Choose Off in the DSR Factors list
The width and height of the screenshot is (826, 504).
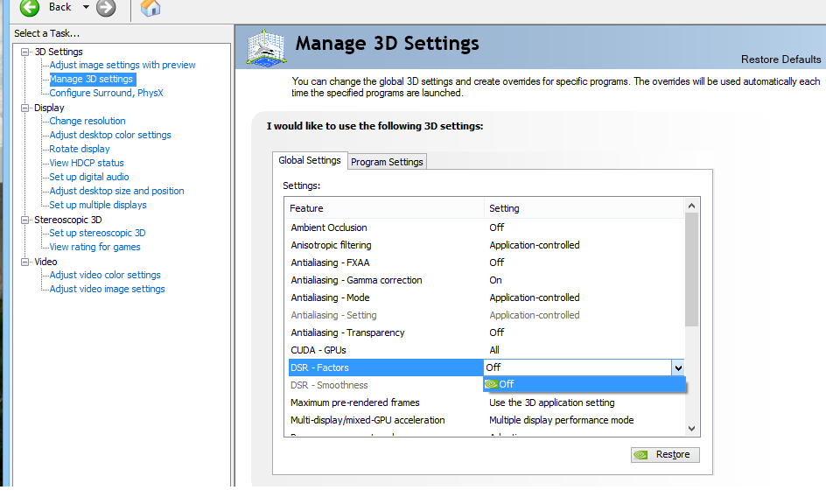tap(584, 384)
